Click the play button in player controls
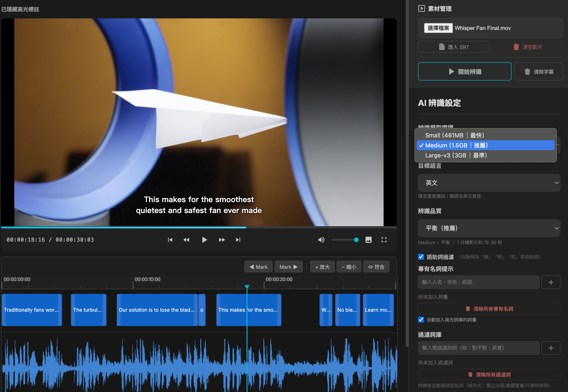 204,240
